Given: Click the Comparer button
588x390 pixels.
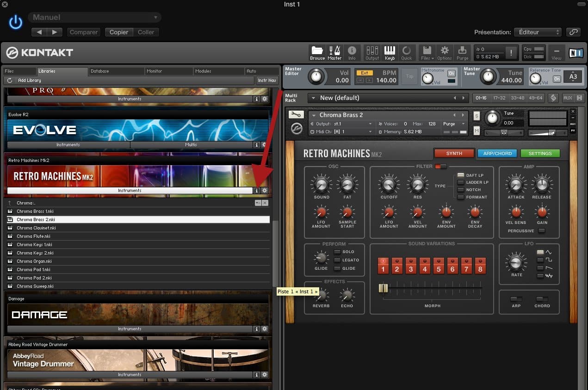Looking at the screenshot, I should pyautogui.click(x=84, y=32).
